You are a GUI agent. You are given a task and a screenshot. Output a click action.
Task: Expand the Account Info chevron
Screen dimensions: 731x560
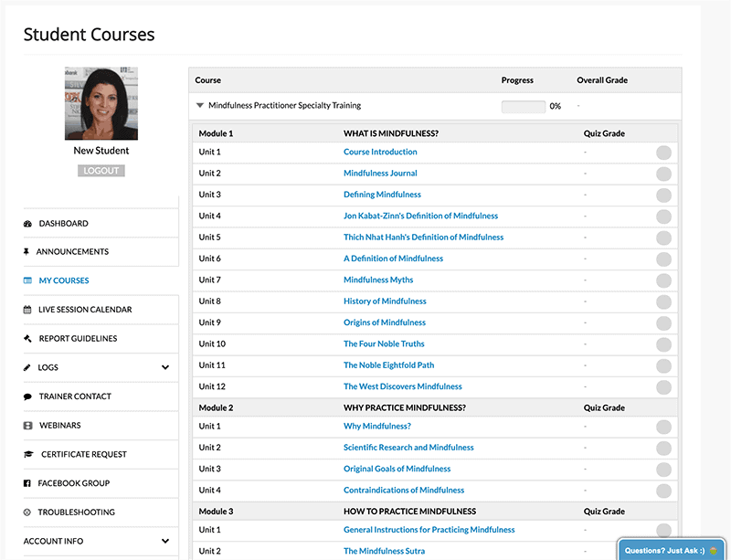(165, 541)
